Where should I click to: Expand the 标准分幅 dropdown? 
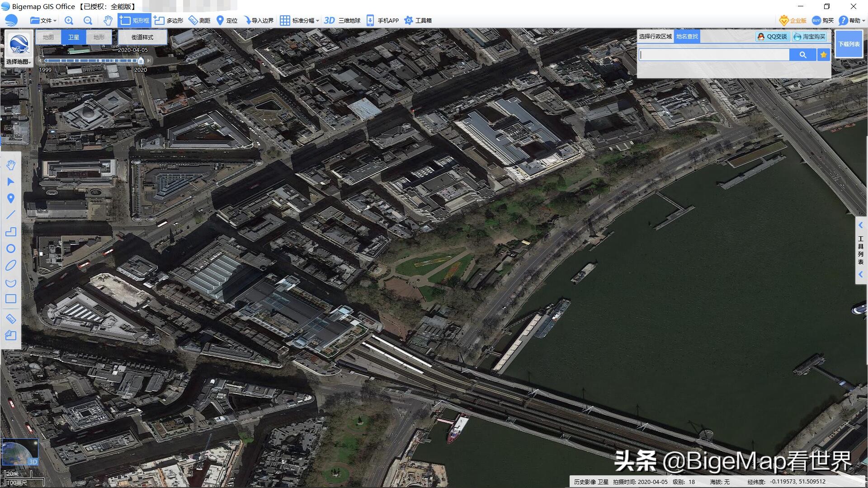(299, 20)
